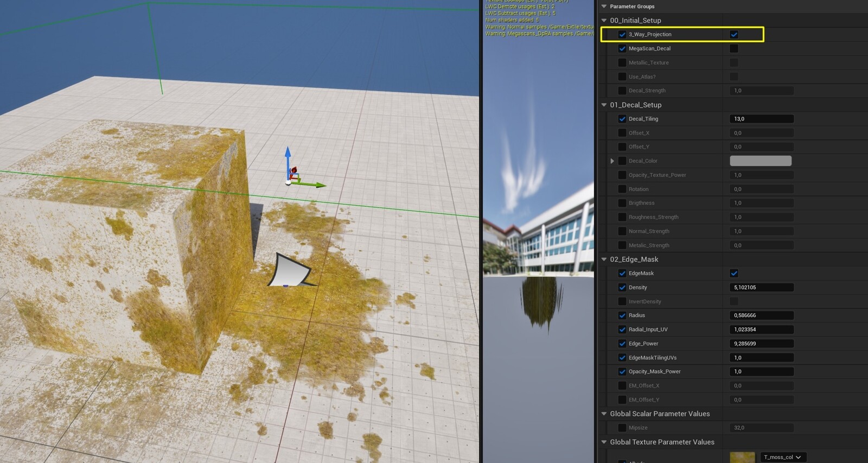
Task: Enable the Metallic_Texture override checkbox
Action: [x=622, y=62]
